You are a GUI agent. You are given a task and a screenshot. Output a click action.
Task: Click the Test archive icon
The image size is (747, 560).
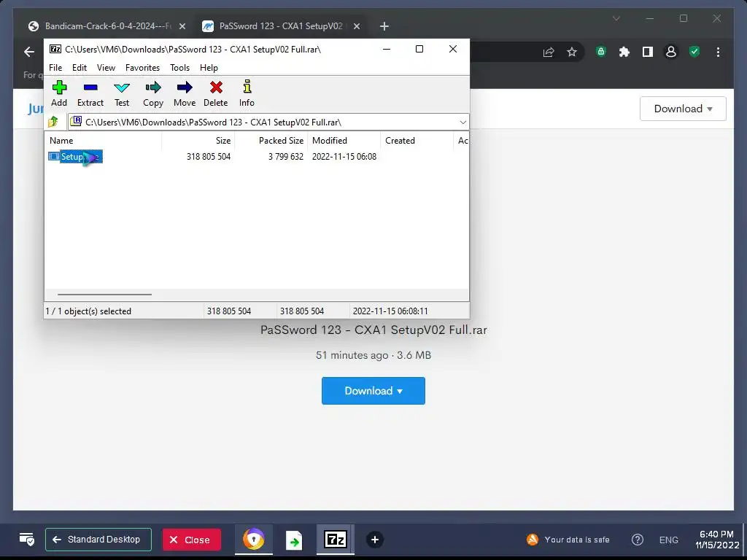[122, 94]
